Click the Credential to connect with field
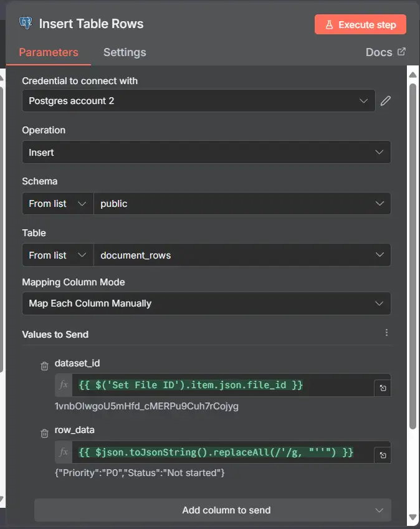Screen dimensions: 420x529 199,100
